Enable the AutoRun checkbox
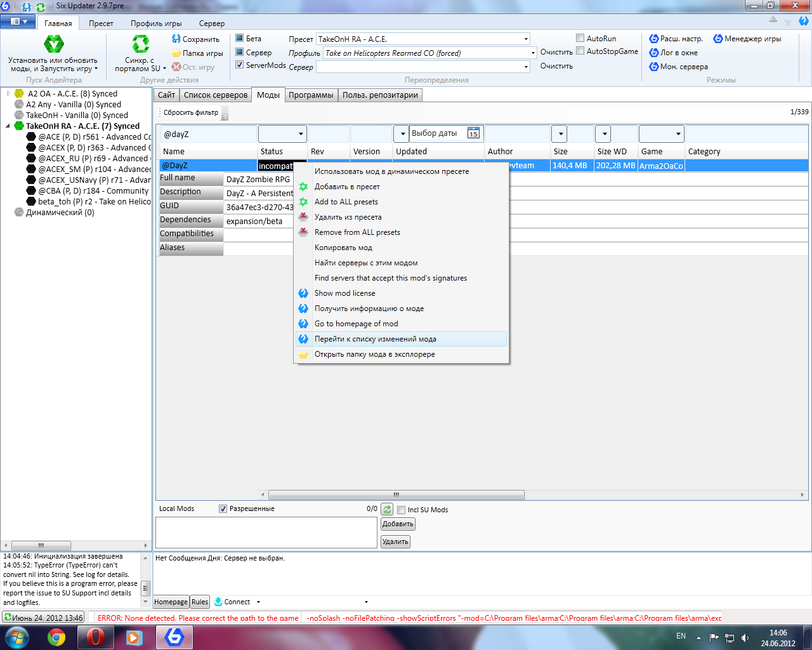 [x=580, y=38]
